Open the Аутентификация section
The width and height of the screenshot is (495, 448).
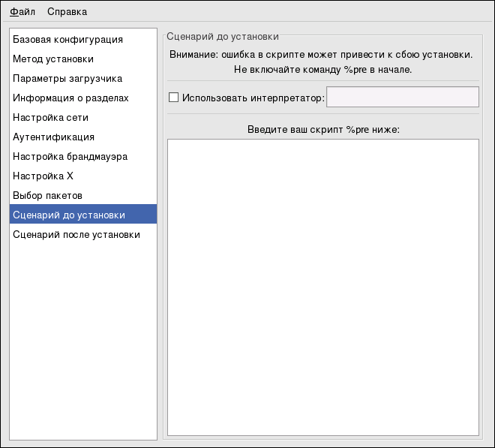53,137
